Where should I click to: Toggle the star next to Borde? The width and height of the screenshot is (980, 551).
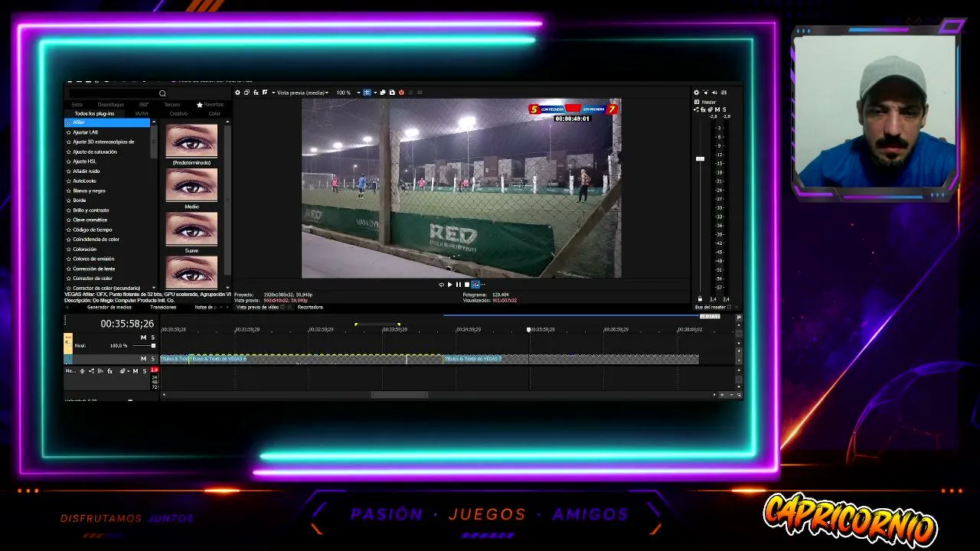pyautogui.click(x=69, y=201)
